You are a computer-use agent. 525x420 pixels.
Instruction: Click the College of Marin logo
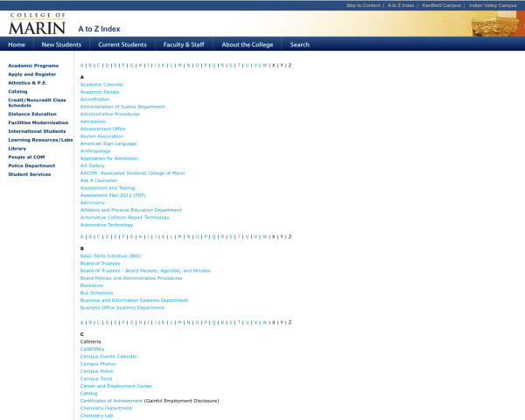[x=37, y=24]
